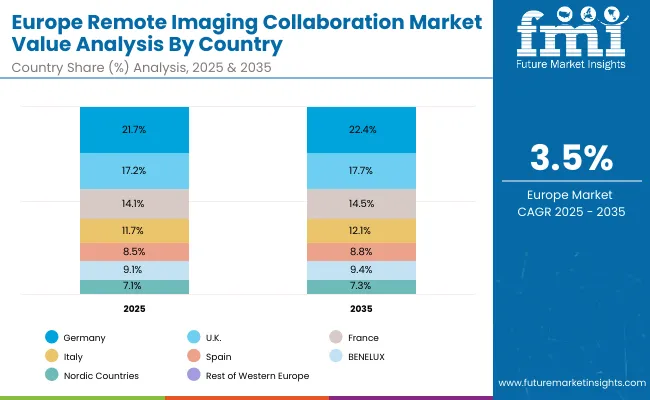Click the 2035 axis label

coord(361,309)
